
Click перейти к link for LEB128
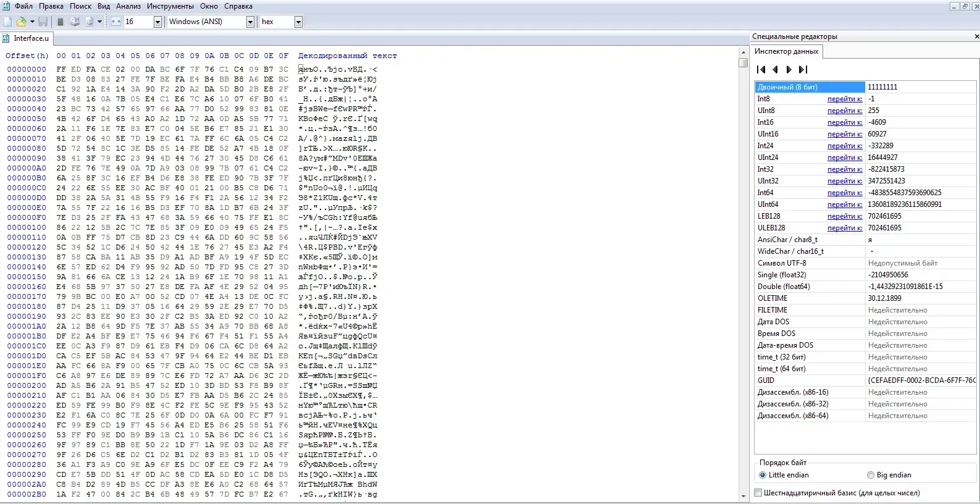point(845,216)
